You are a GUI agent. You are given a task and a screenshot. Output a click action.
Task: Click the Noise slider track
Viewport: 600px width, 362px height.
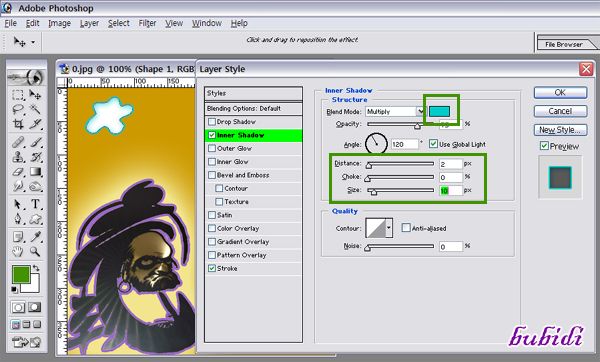[400, 246]
